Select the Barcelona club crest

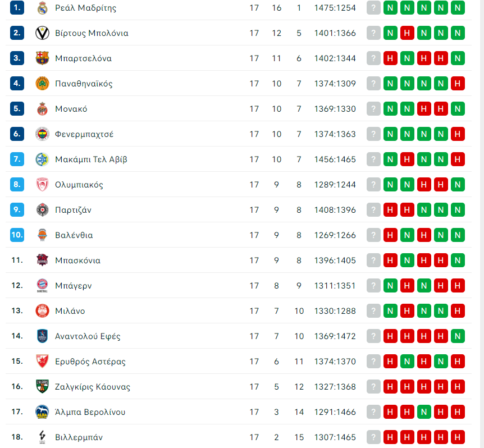42,58
